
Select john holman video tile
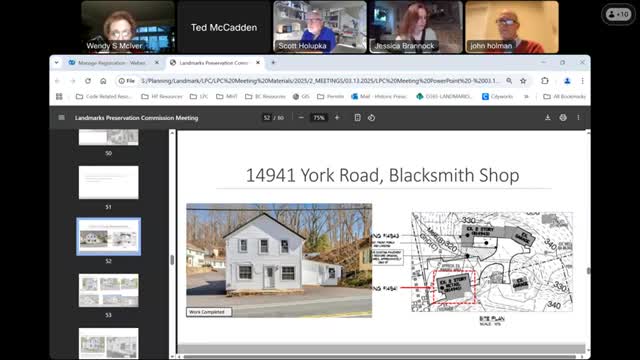coord(512,27)
